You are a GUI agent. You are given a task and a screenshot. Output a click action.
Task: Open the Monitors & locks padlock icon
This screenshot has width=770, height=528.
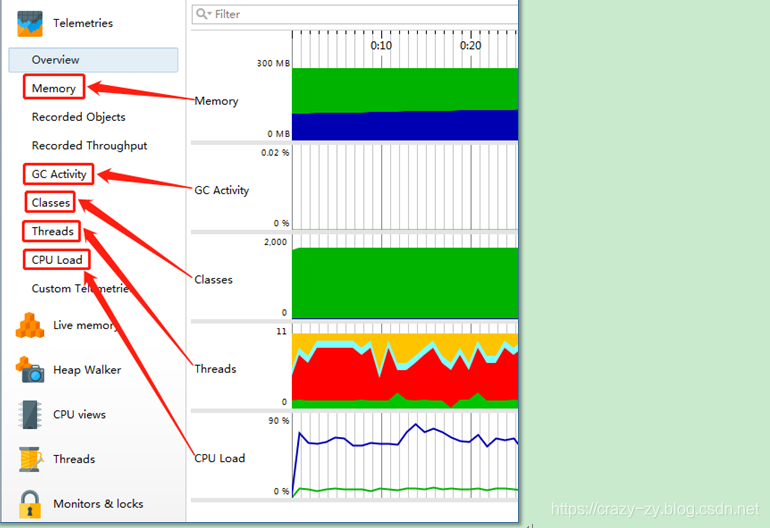coord(30,504)
